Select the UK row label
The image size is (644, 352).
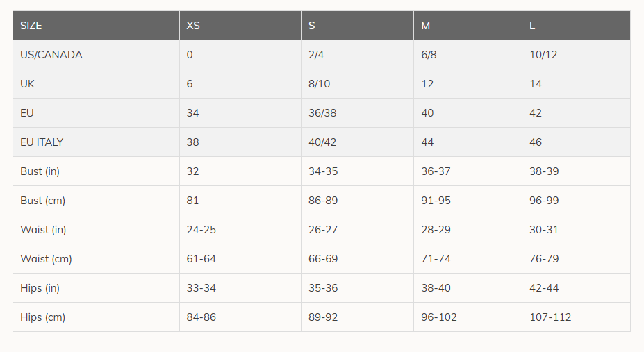tap(28, 84)
